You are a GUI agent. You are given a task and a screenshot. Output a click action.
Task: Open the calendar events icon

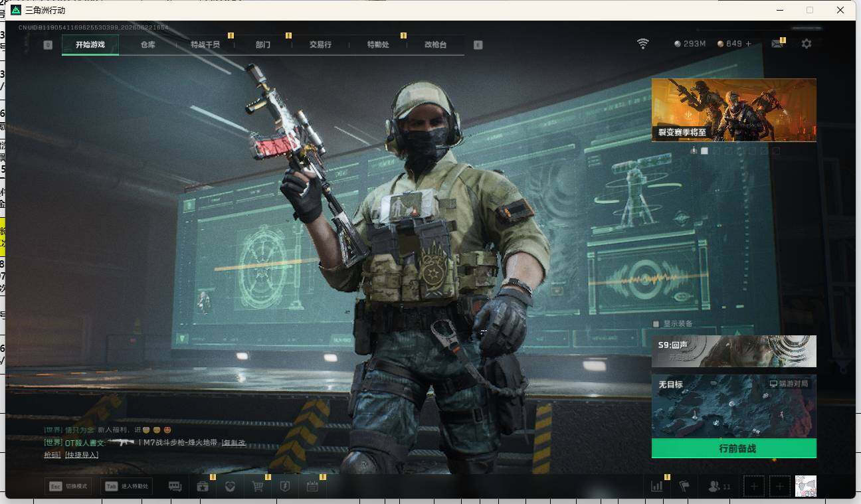312,487
